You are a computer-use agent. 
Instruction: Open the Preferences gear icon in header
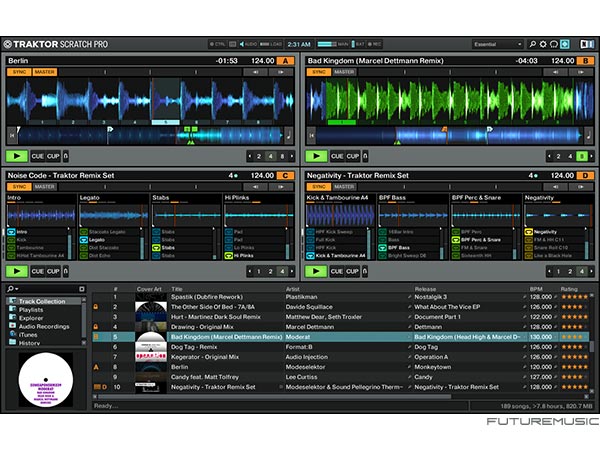(543, 44)
